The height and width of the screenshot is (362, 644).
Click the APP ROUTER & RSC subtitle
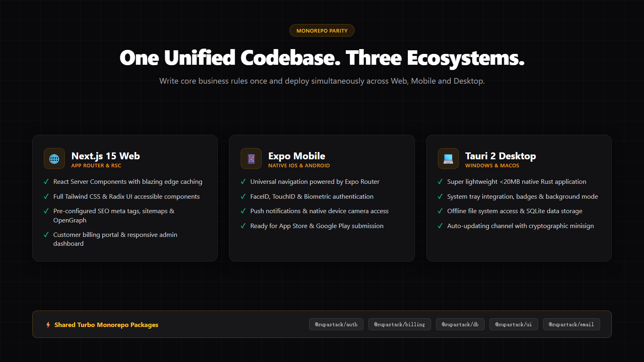96,166
